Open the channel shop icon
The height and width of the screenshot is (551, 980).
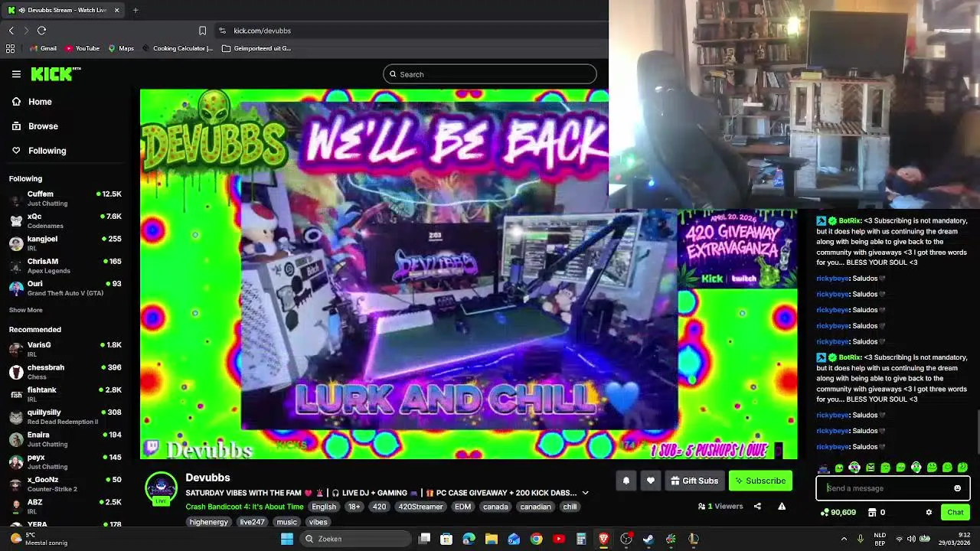[x=871, y=512]
